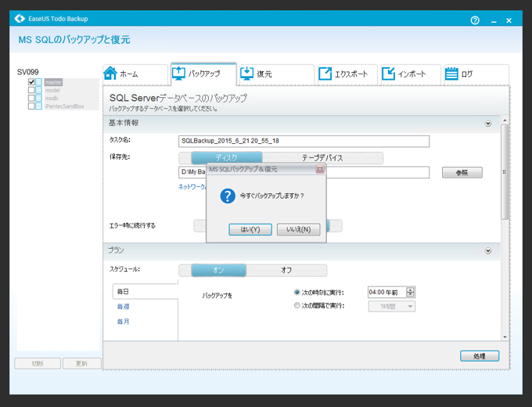532x407 pixels.
Task: Open the 復元 tab
Action: click(276, 74)
